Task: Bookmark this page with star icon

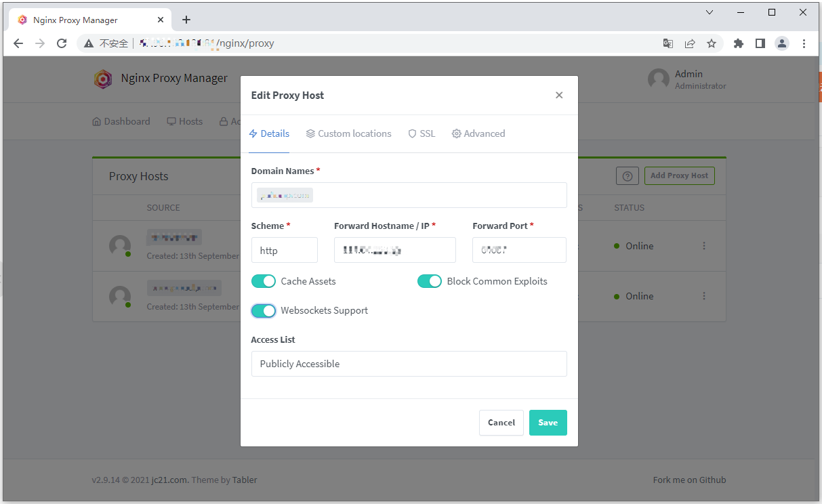Action: point(712,43)
